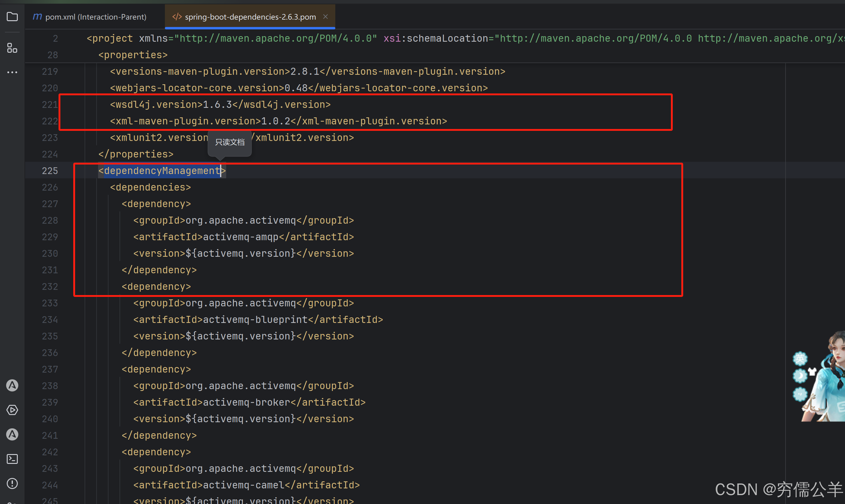Expand the More tool windows ellipsis
Screen dimensions: 845x504
click(12, 72)
